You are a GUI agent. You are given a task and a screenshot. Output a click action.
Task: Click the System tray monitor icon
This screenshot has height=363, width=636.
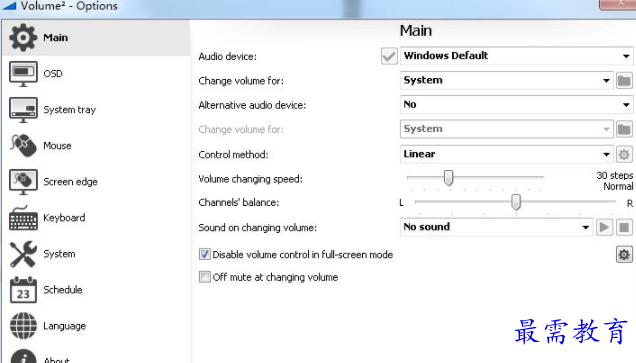23,110
